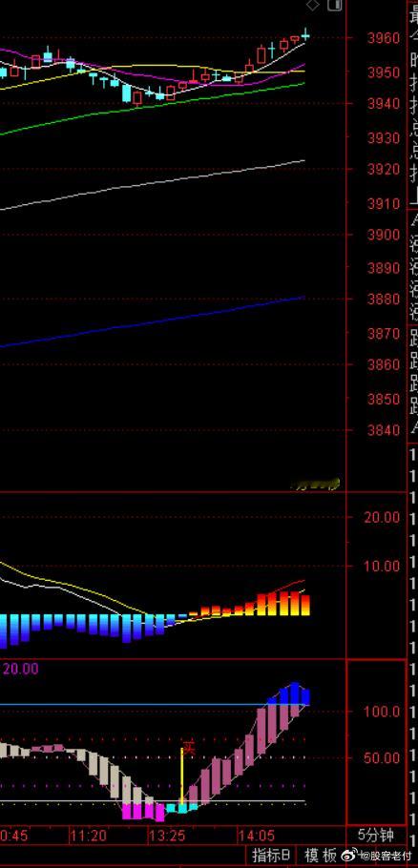Click the 11:20 time axis label
Image resolution: width=418 pixels, height=868 pixels.
[88, 835]
